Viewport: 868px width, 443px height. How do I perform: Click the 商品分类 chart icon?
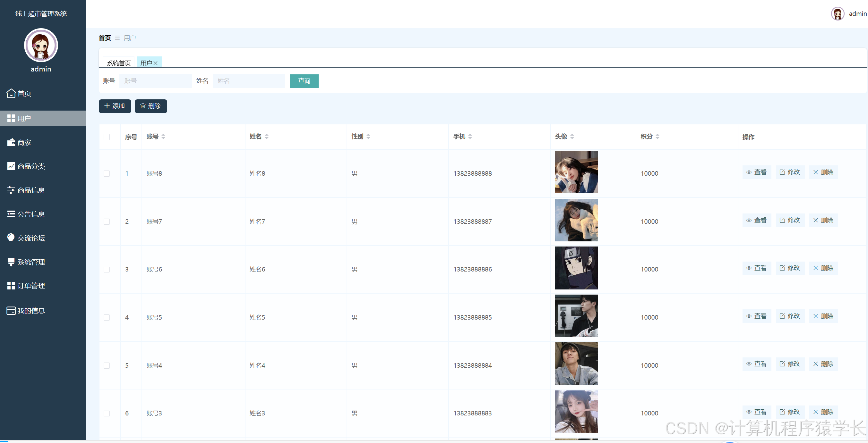(11, 166)
